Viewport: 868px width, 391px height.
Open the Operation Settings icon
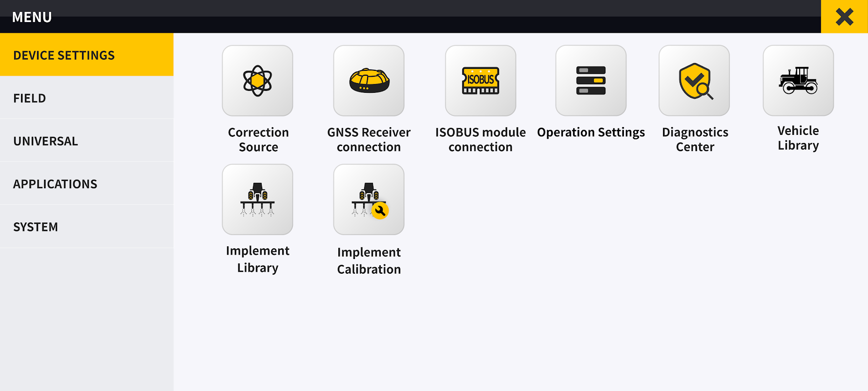click(591, 81)
